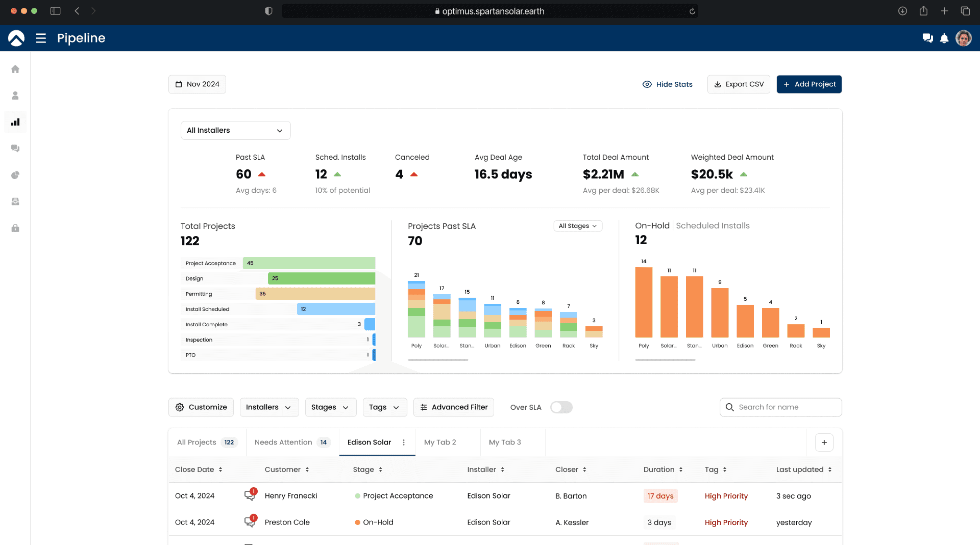Switch chart to Scheduled Installs view
The height and width of the screenshot is (545, 980).
coord(713,225)
